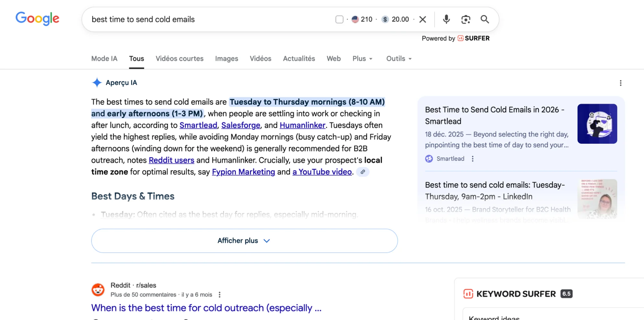
Task: Click the US flag volume icon
Action: [355, 19]
